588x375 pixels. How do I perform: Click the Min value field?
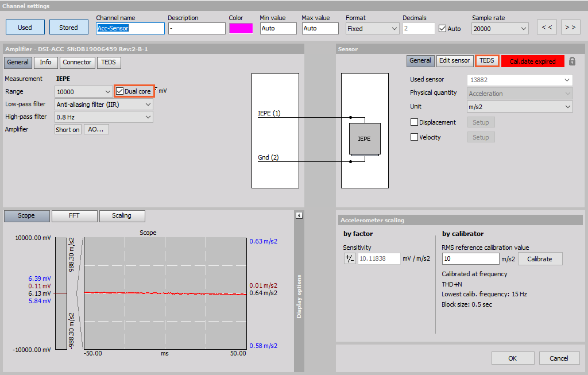(x=278, y=29)
